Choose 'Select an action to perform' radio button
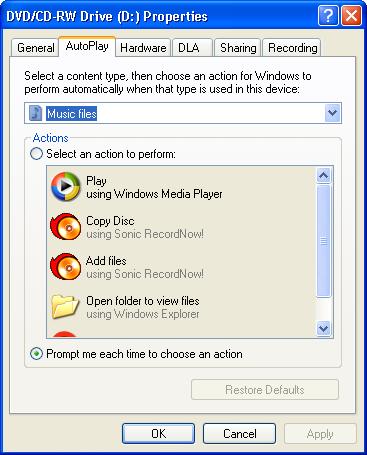This screenshot has height=455, width=367. [x=36, y=154]
